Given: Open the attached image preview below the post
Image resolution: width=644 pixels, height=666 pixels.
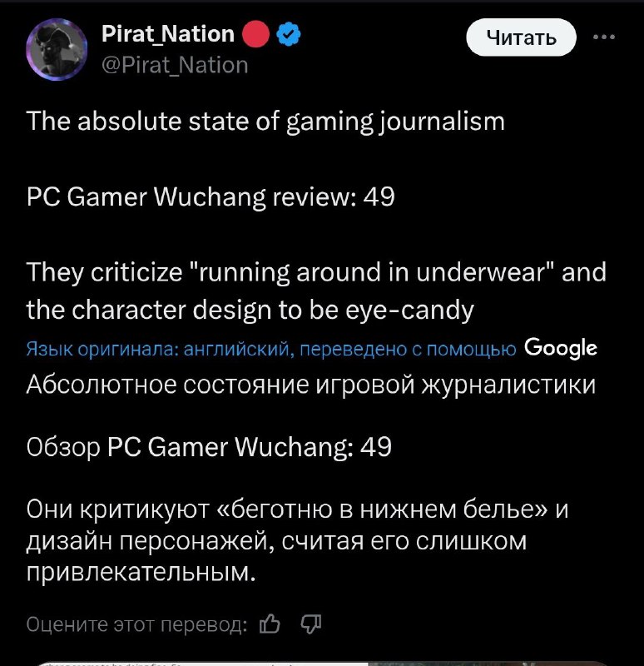Looking at the screenshot, I should coord(322,662).
